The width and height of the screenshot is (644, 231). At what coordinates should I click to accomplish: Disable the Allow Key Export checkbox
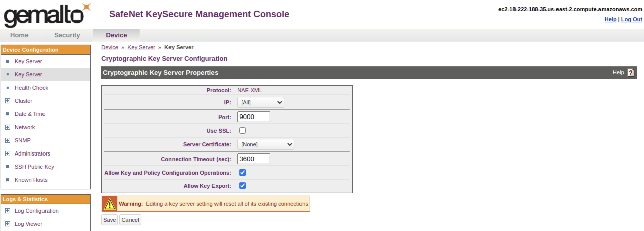coord(242,186)
